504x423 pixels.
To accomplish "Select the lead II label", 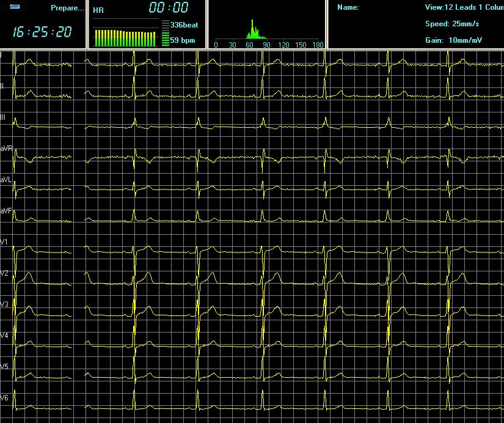I will point(2,86).
